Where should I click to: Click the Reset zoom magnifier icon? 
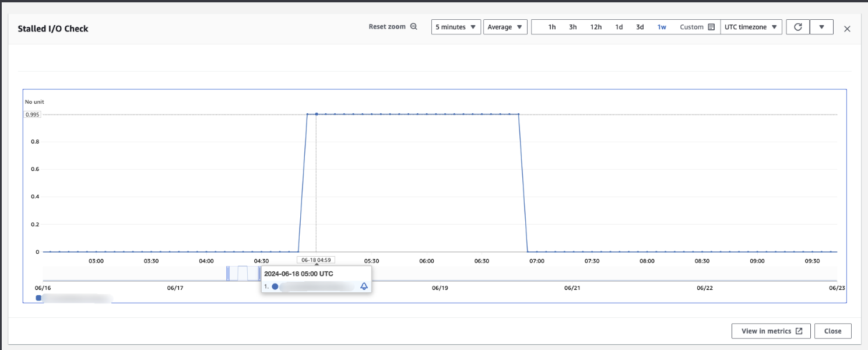tap(414, 27)
